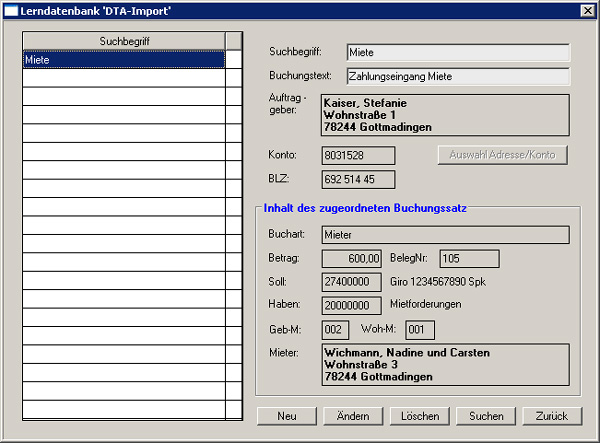Click the Geb-M field
Screen dimensions: 600x443
pos(335,330)
